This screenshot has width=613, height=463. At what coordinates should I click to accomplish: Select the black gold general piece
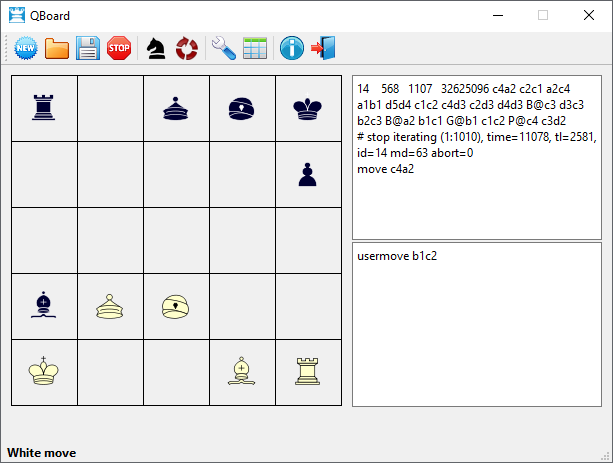[x=241, y=108]
